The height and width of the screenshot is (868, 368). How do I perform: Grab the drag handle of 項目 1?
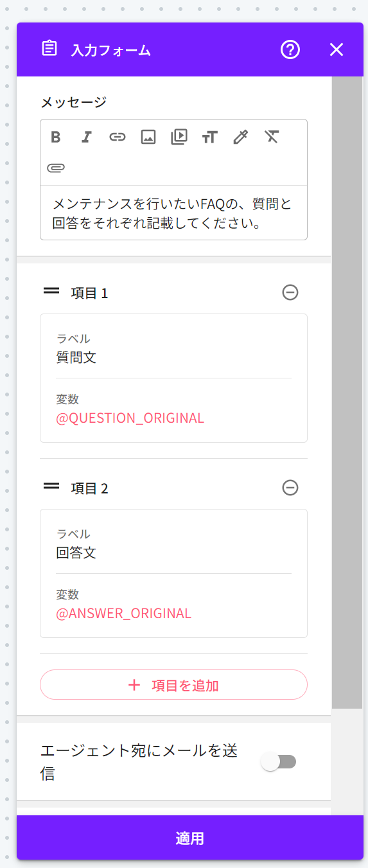51,292
